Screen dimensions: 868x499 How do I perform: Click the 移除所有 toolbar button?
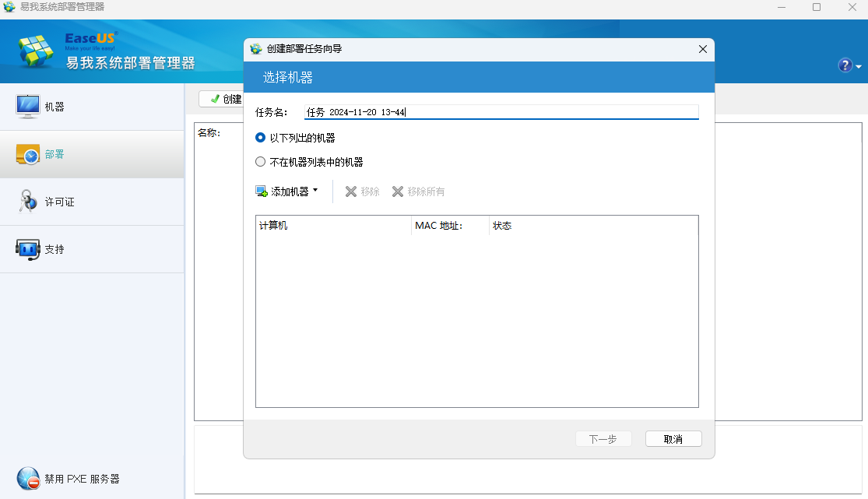coord(419,192)
